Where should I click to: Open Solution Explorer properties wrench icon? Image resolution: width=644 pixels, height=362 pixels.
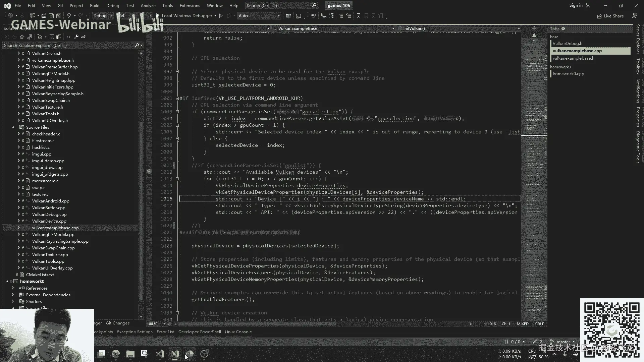[76, 37]
